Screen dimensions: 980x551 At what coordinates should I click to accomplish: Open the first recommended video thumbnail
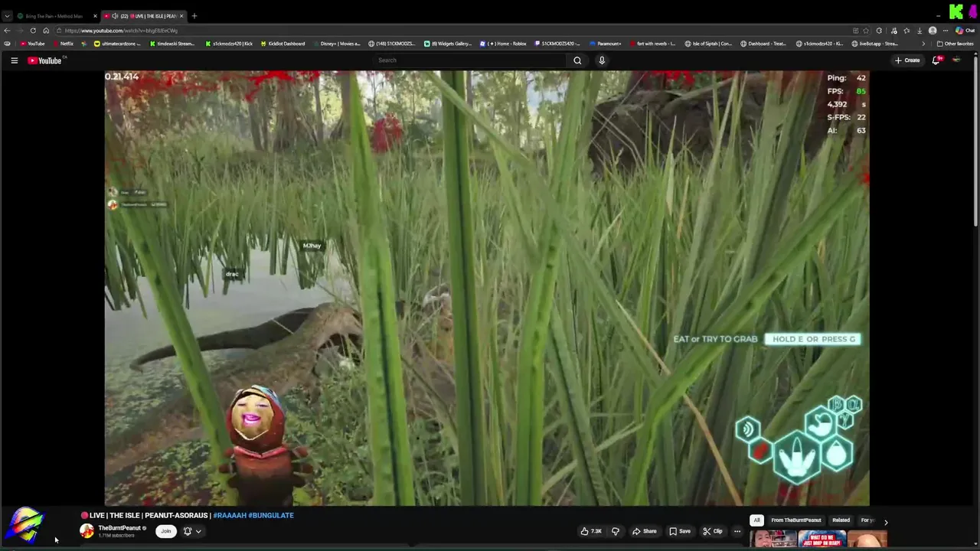(x=773, y=540)
